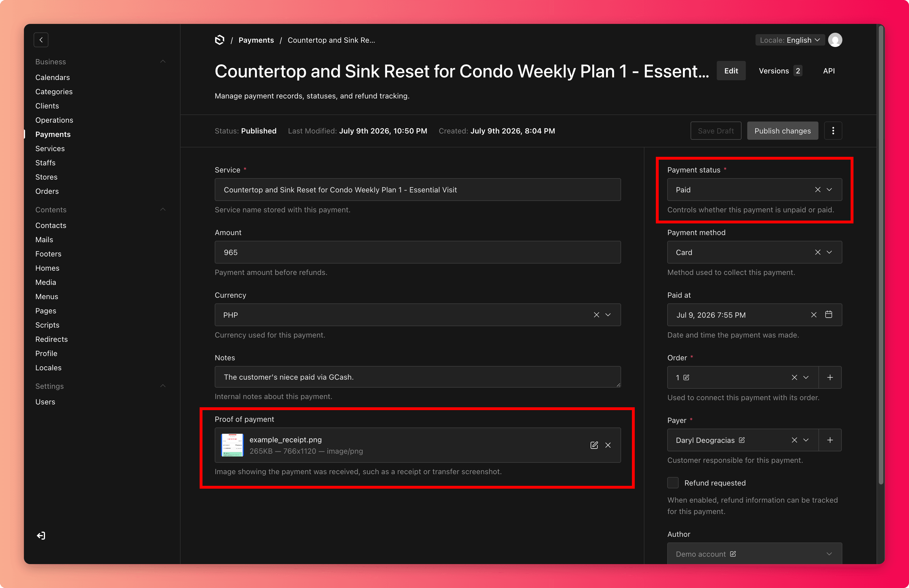Open Orders in the sidebar
This screenshot has height=588, width=909.
point(47,191)
